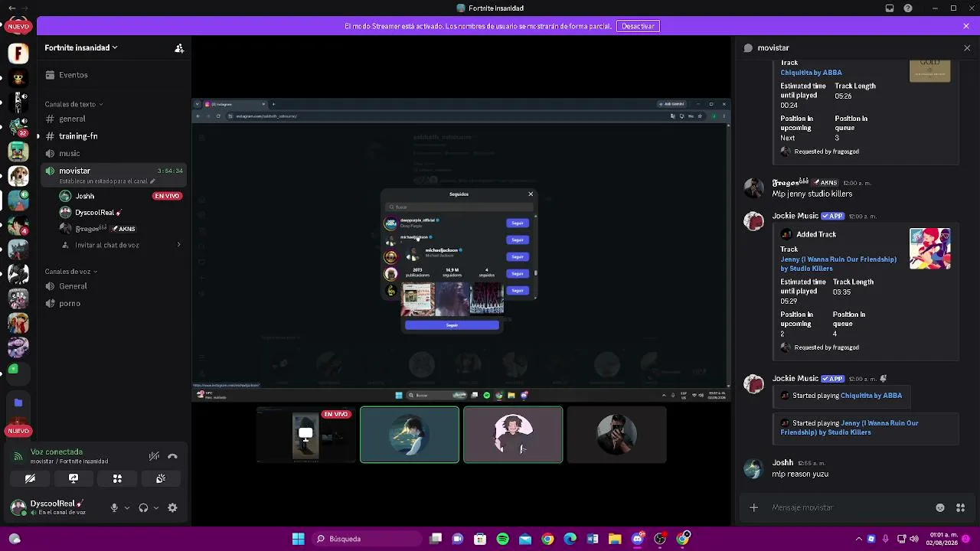Open Google Chrome from the taskbar

pos(547,539)
